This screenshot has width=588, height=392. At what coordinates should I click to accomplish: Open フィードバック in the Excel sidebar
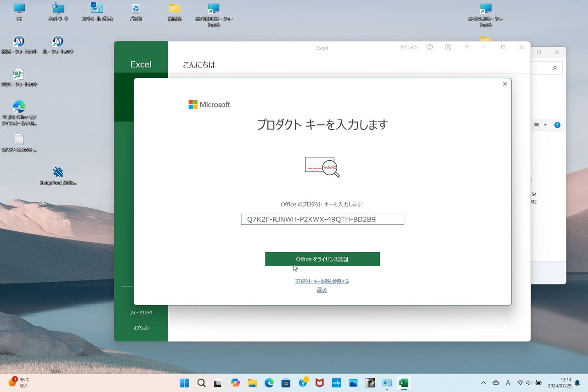click(x=141, y=312)
